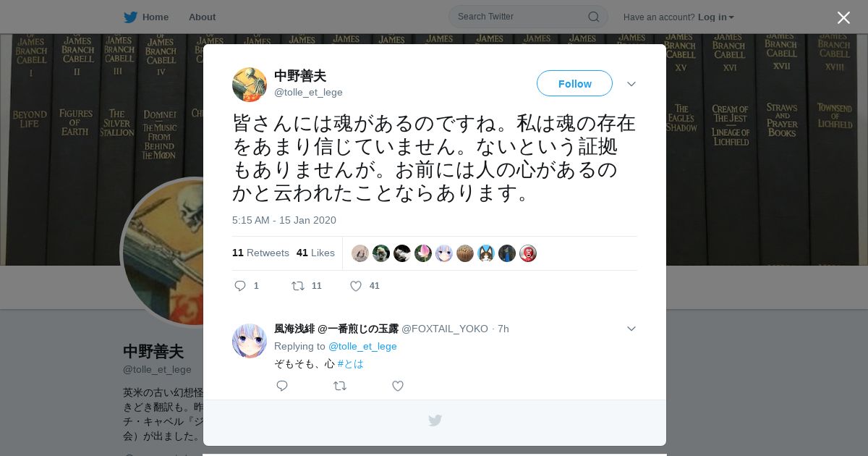Retweet FOXTAIL_YOKO's reply
868x456 pixels.
coord(340,386)
